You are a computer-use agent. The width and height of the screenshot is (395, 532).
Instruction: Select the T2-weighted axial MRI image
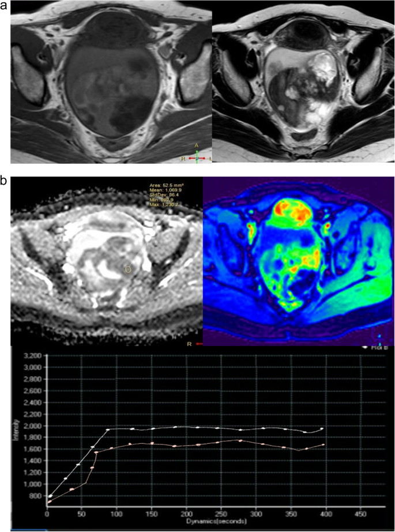[x=303, y=82]
